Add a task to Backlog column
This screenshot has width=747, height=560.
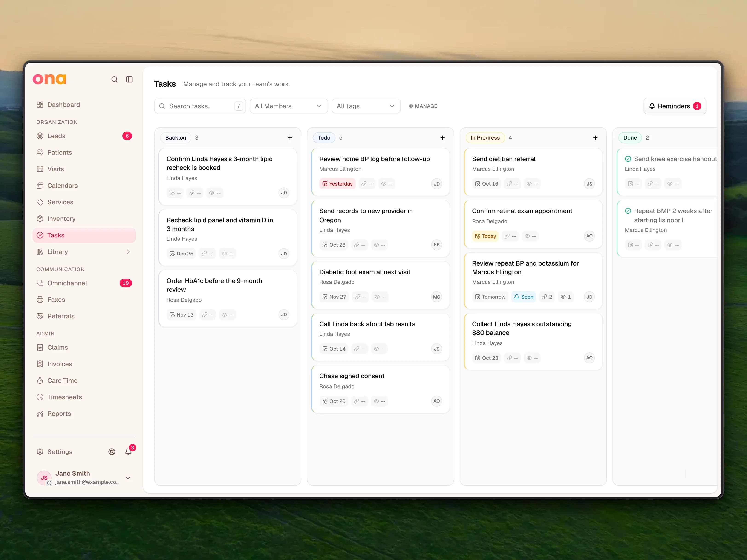tap(290, 138)
